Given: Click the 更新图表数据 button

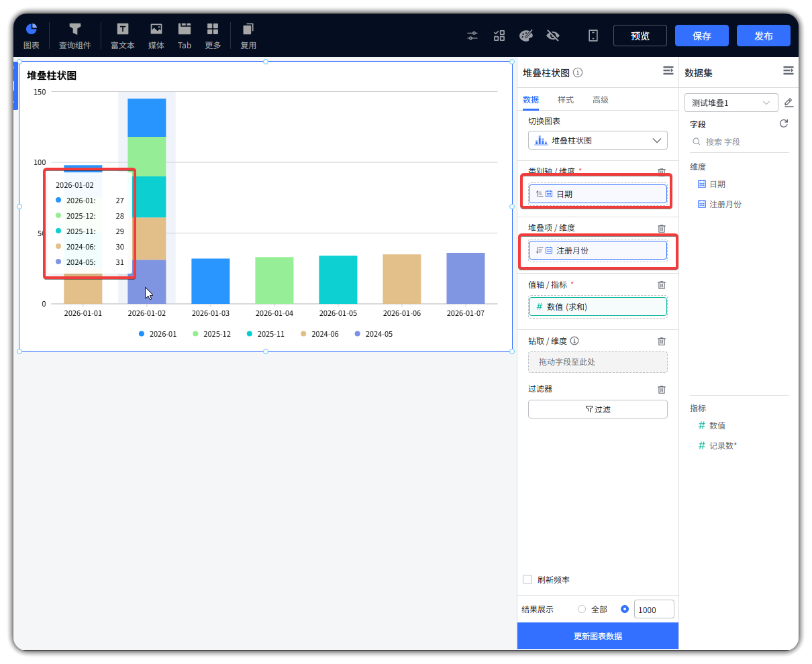Looking at the screenshot, I should click(597, 636).
